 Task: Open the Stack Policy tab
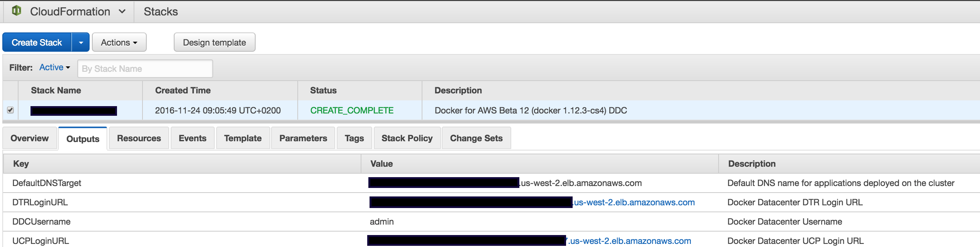click(407, 138)
